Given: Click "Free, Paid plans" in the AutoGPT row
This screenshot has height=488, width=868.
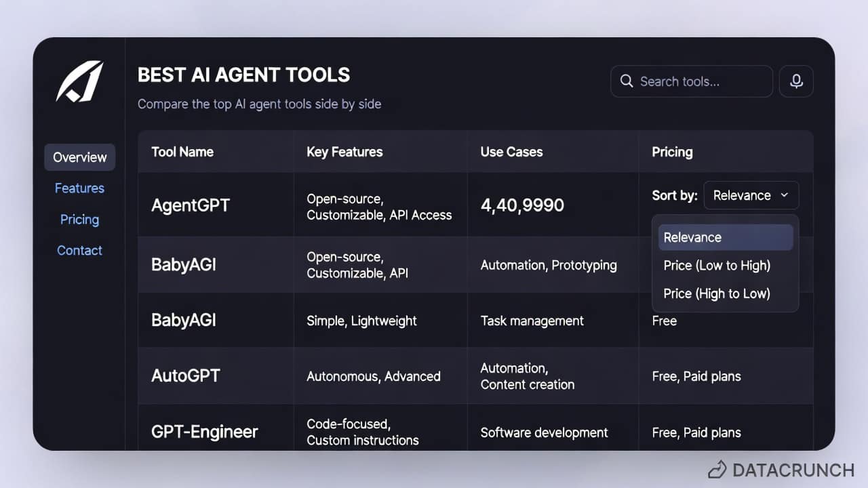Looking at the screenshot, I should [x=696, y=376].
